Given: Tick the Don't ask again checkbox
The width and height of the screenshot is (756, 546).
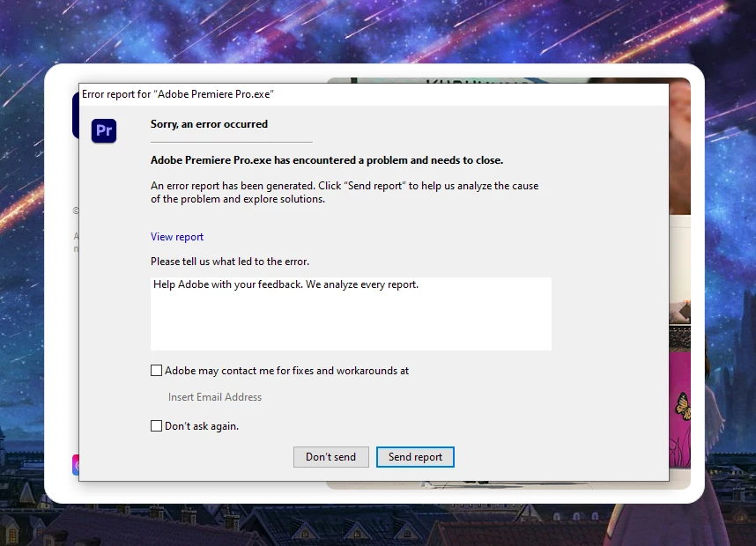Looking at the screenshot, I should coord(156,425).
